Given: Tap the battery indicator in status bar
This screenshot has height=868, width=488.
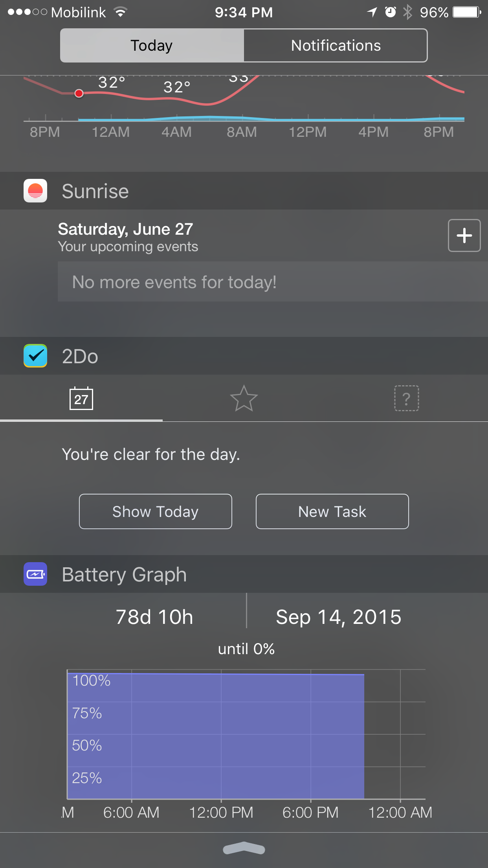Looking at the screenshot, I should [x=466, y=12].
